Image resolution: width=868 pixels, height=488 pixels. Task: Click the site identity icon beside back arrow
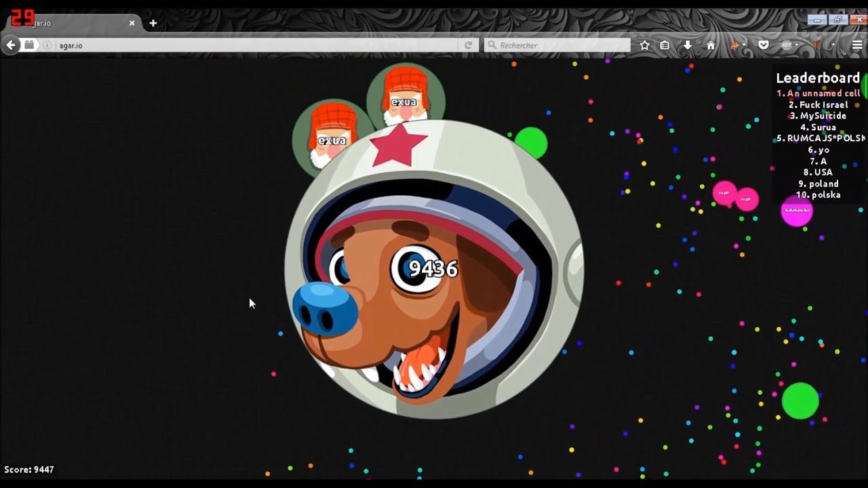(x=29, y=45)
